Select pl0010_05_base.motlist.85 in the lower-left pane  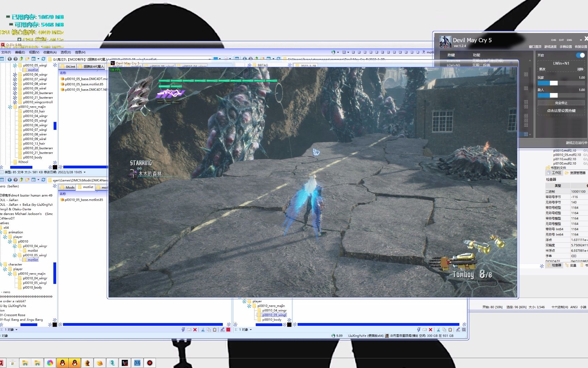point(82,200)
